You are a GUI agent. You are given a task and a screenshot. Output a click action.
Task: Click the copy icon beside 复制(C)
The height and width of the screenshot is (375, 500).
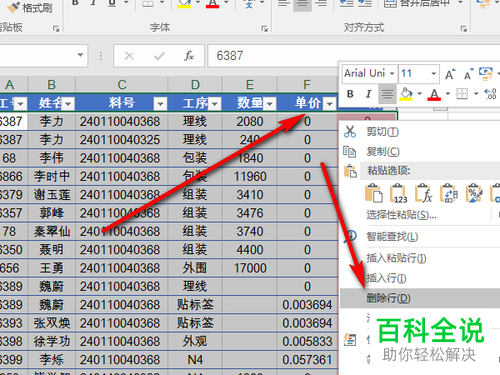pyautogui.click(x=350, y=152)
